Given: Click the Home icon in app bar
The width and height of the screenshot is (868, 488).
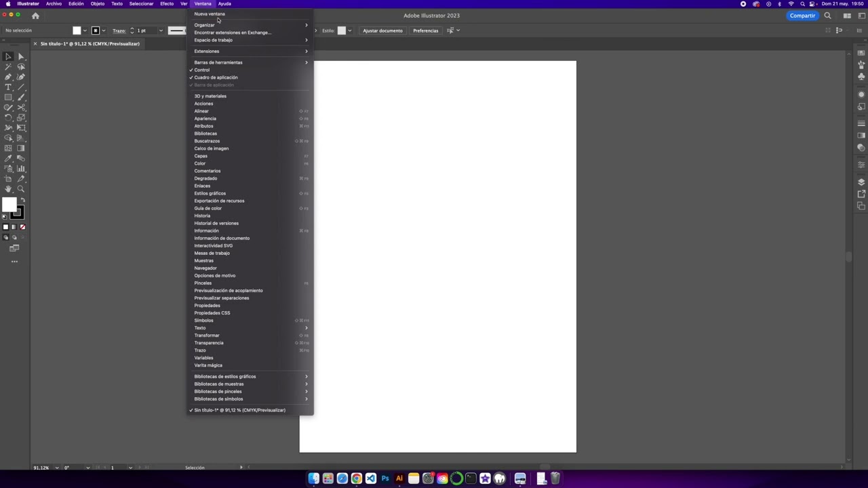Looking at the screenshot, I should click(x=35, y=16).
